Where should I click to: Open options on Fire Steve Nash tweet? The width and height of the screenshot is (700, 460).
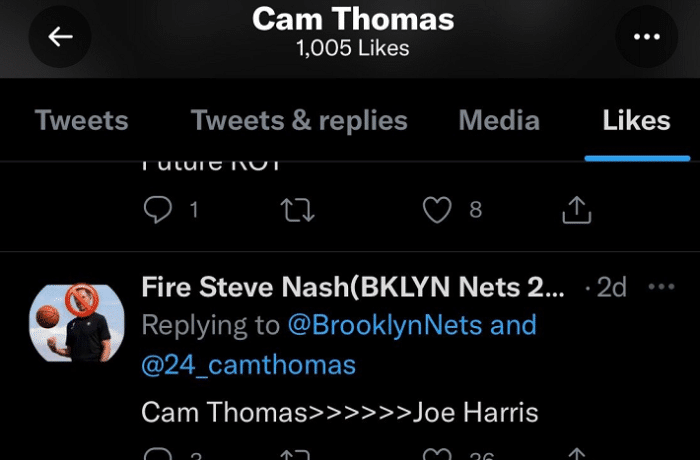[x=662, y=288]
